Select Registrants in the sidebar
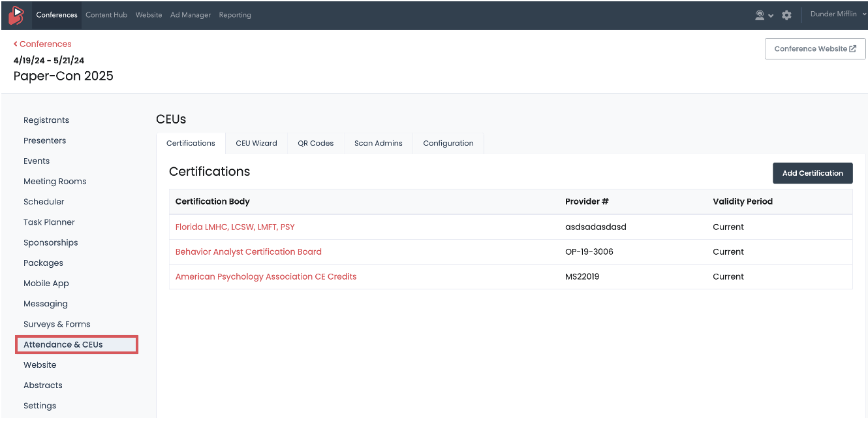 point(46,120)
